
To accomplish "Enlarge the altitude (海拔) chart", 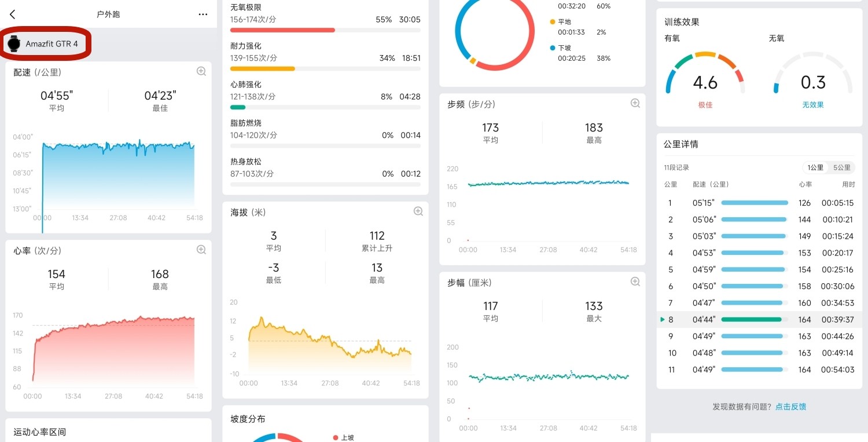I will 418,211.
